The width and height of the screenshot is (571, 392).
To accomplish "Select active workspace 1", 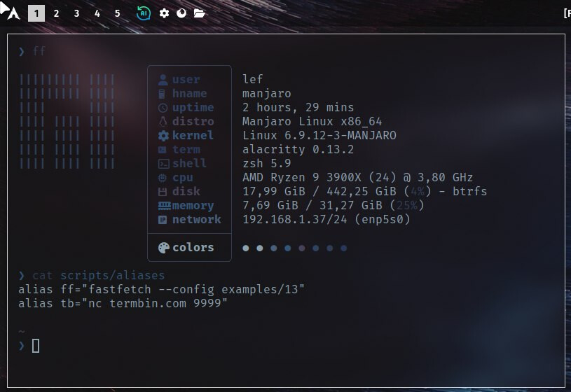I will coord(36,13).
